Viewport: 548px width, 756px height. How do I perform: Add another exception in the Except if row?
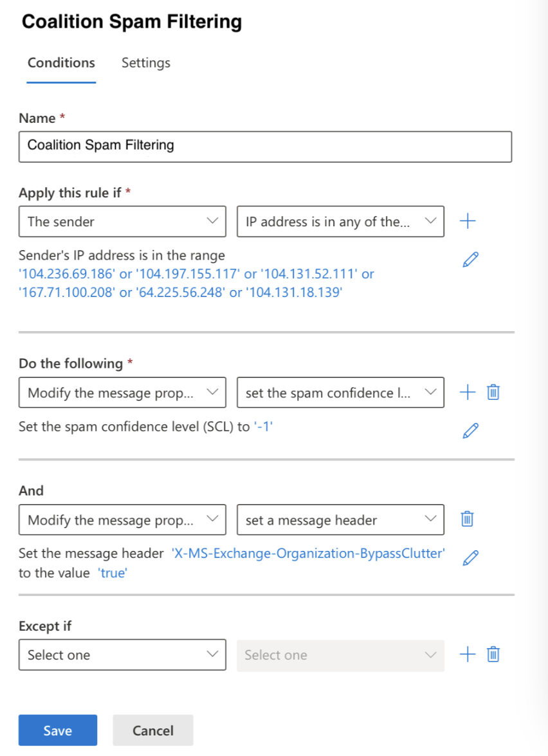(468, 654)
